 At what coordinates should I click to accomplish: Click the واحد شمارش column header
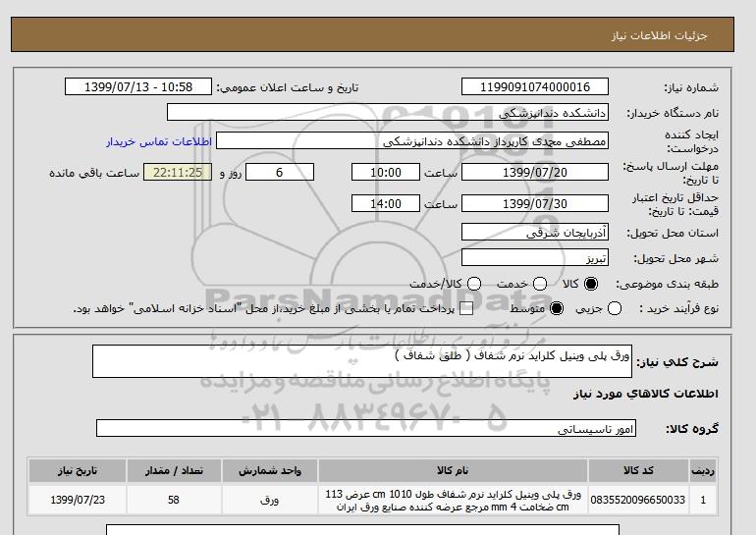click(270, 471)
